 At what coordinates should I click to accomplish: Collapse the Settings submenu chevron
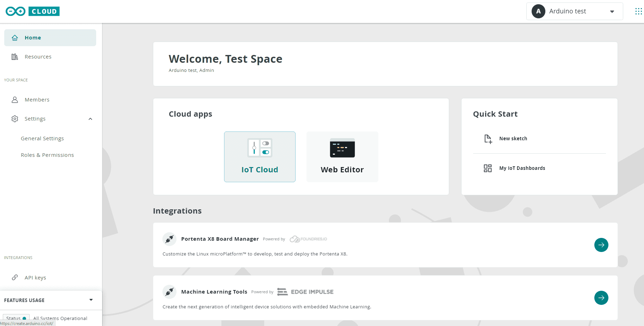click(91, 119)
